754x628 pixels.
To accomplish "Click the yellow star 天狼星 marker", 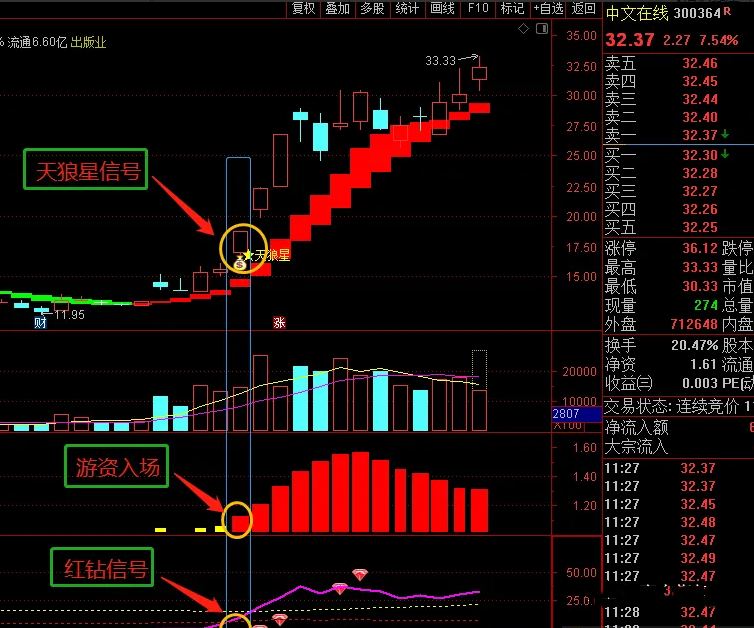I will click(249, 255).
